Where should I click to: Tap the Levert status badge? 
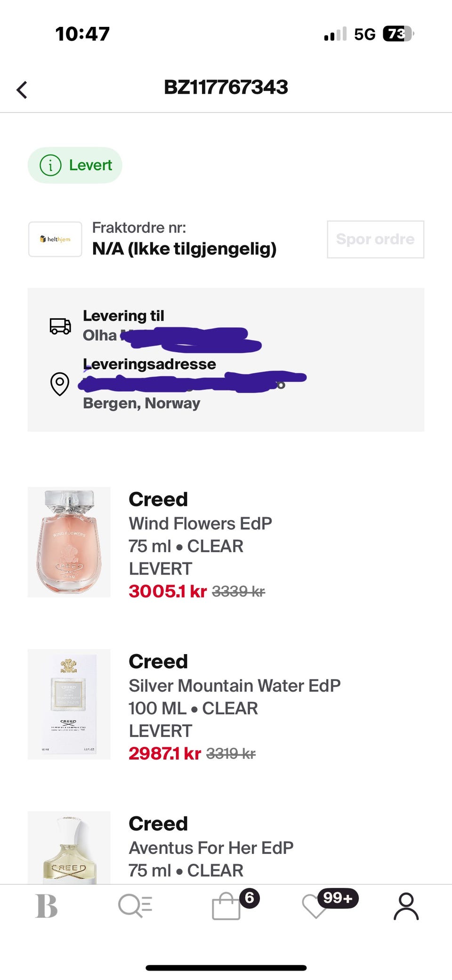tap(75, 165)
